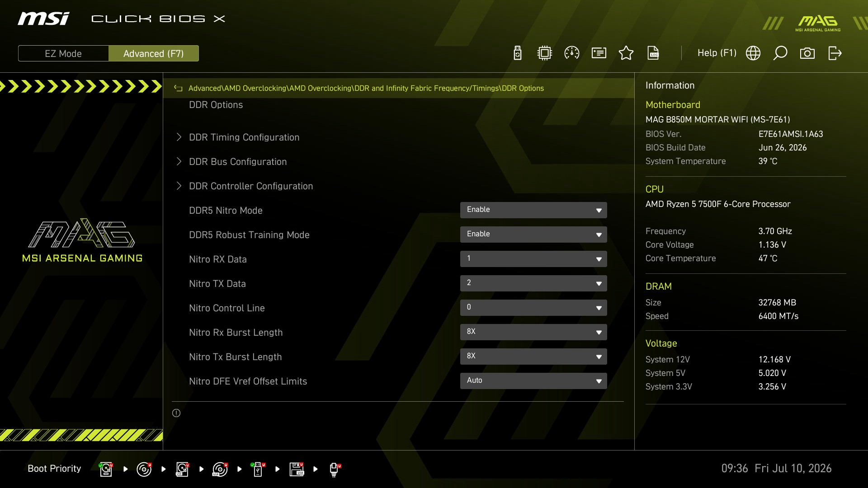Switch to EZ Mode

63,53
